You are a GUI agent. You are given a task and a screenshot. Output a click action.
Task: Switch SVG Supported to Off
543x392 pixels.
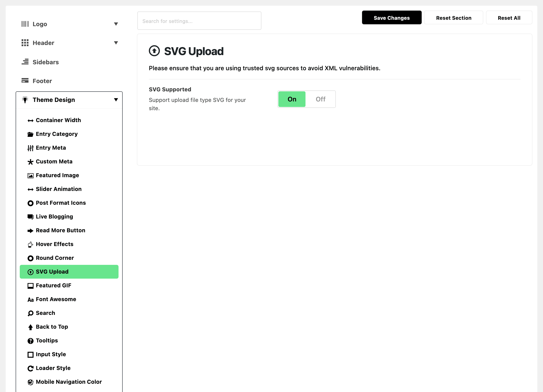tap(320, 99)
